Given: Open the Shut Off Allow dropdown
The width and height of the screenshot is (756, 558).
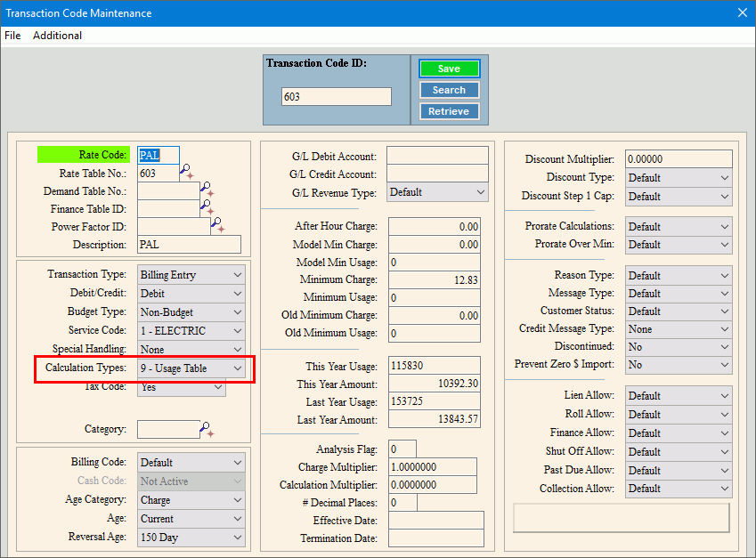Looking at the screenshot, I should pyautogui.click(x=724, y=451).
